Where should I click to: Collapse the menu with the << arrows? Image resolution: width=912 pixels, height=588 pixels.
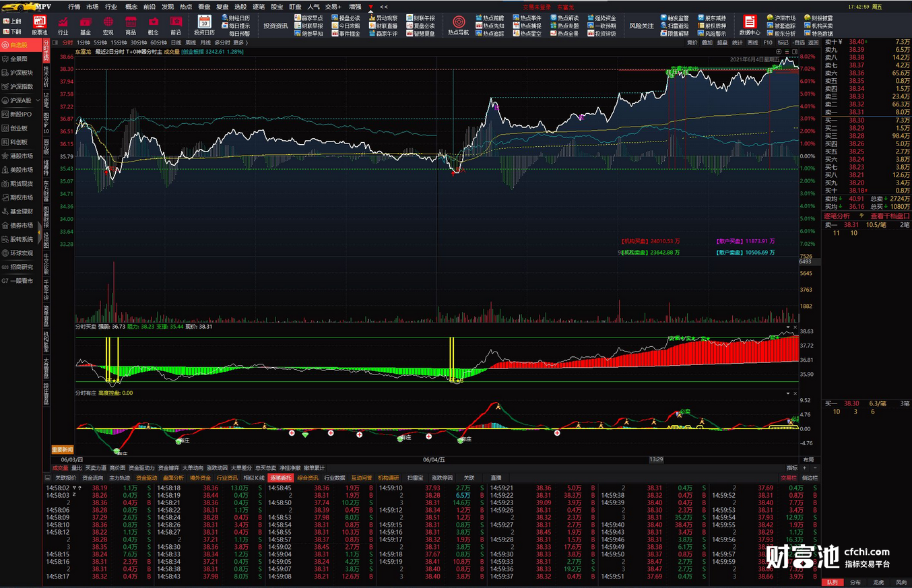click(x=384, y=7)
